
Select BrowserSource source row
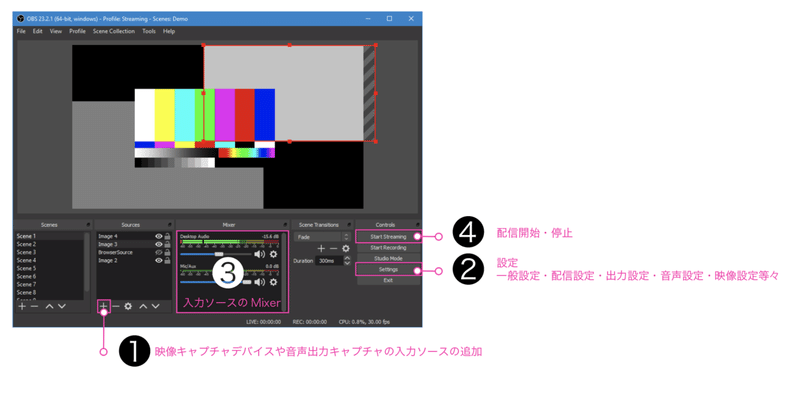pos(134,253)
